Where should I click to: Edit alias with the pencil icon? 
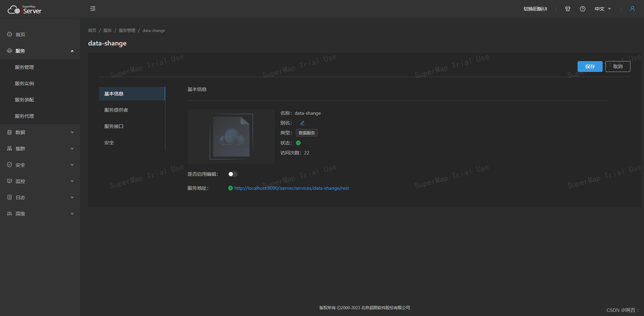302,123
